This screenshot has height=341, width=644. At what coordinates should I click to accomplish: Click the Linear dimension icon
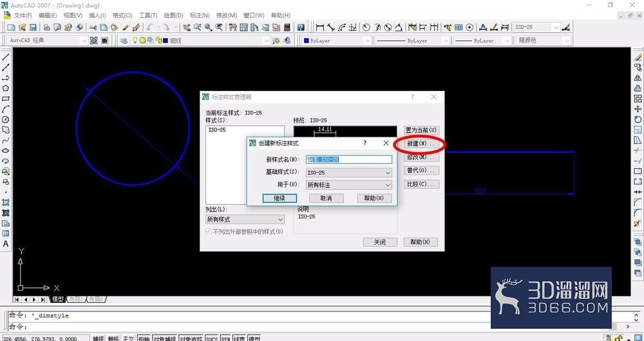click(x=319, y=28)
